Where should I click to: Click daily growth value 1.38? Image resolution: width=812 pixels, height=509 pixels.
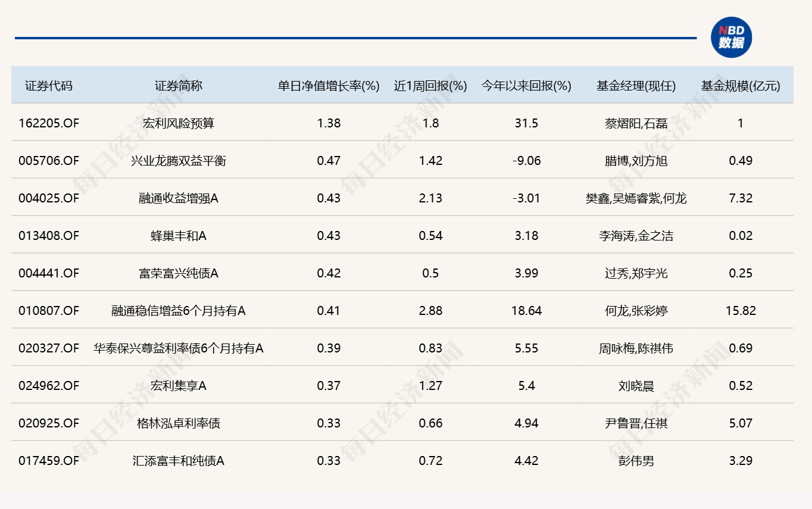pyautogui.click(x=329, y=123)
